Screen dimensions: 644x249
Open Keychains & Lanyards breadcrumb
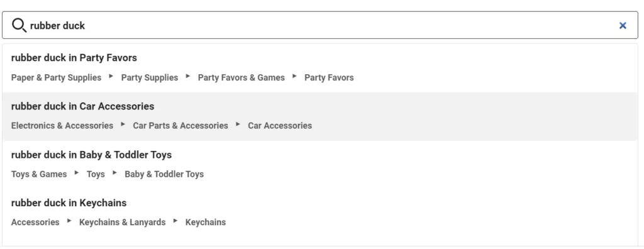(x=123, y=223)
